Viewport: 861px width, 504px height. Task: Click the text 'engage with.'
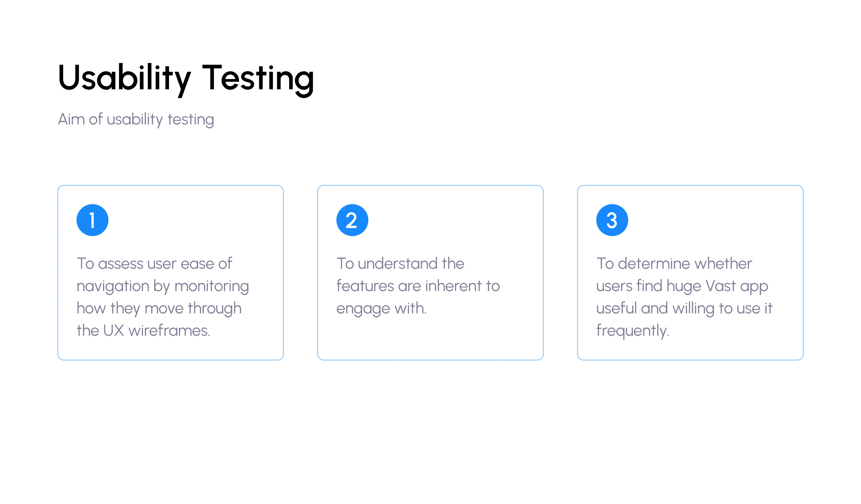point(381,309)
